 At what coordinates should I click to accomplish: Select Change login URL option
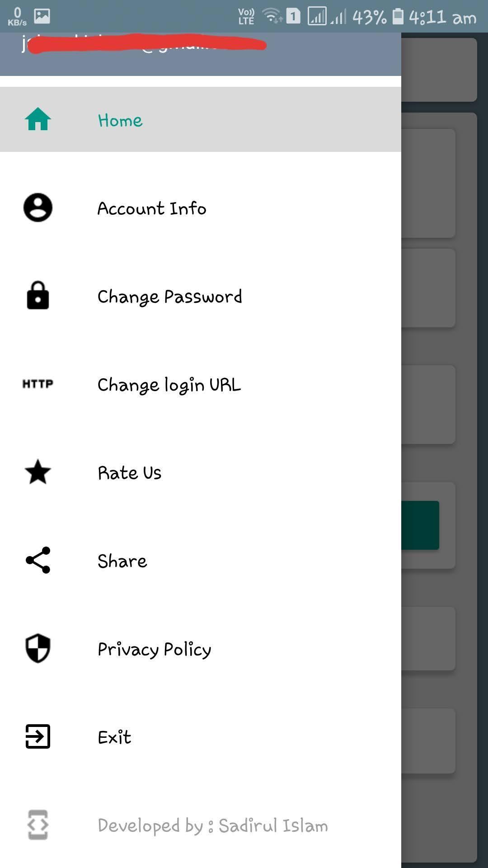tap(201, 384)
